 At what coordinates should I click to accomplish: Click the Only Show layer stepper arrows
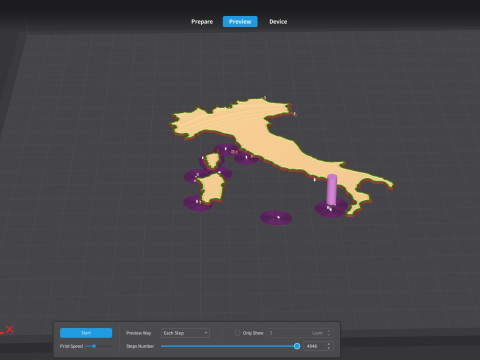[x=329, y=333]
